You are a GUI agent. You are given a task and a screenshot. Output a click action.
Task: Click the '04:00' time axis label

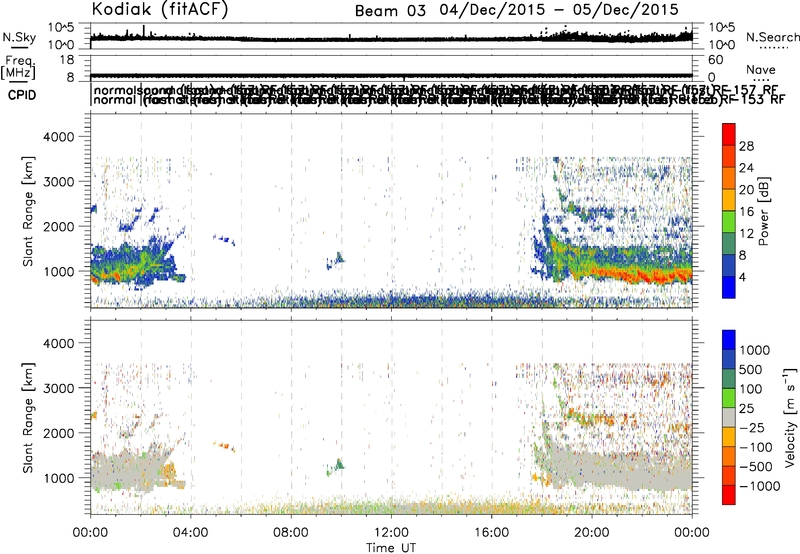coord(190,532)
